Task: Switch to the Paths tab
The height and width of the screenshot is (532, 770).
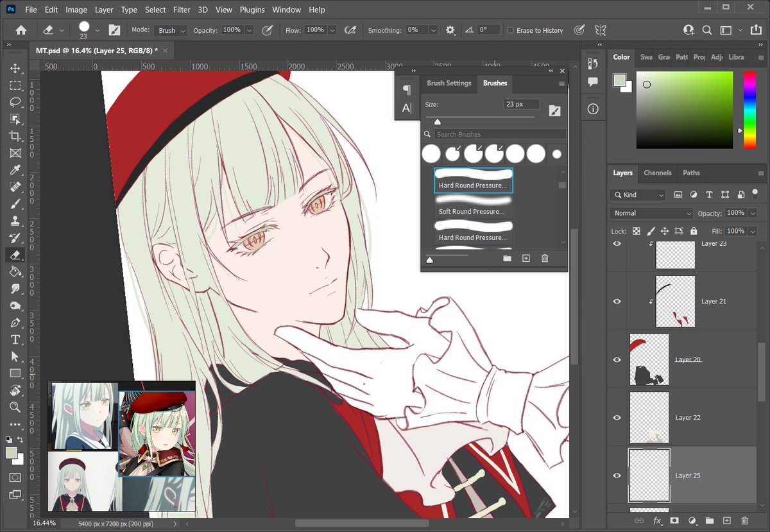Action: [691, 173]
